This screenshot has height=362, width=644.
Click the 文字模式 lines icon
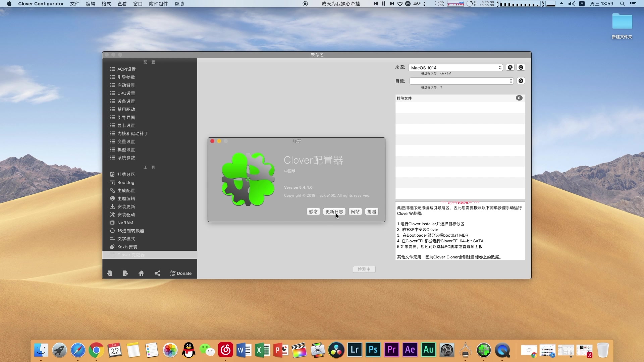[112, 239]
